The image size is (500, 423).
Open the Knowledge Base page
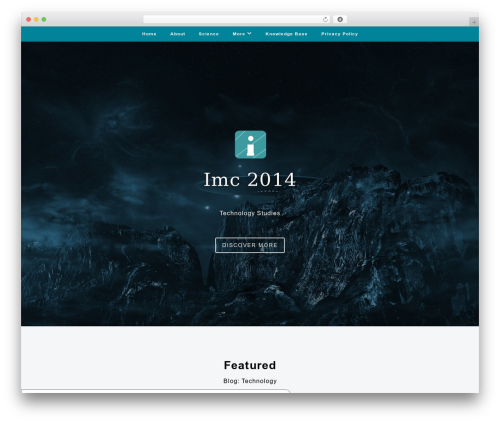(286, 34)
